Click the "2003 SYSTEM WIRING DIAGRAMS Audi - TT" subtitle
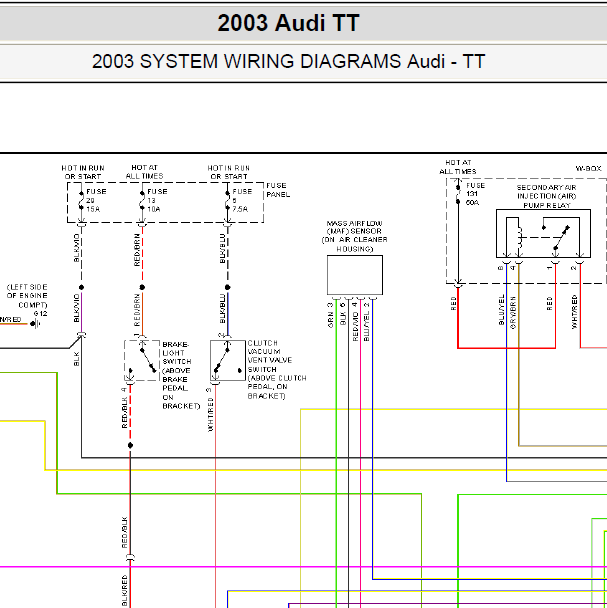The image size is (607, 608). [288, 62]
